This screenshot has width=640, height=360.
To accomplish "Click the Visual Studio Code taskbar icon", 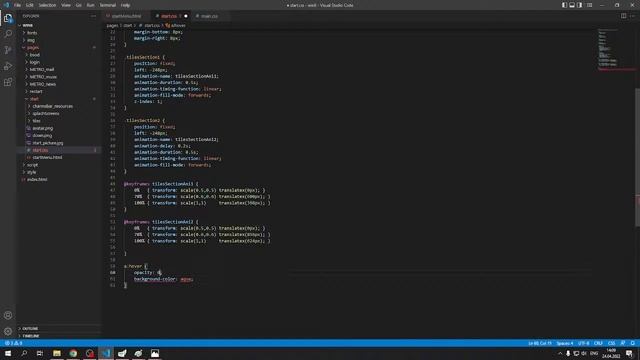I will click(x=106, y=353).
